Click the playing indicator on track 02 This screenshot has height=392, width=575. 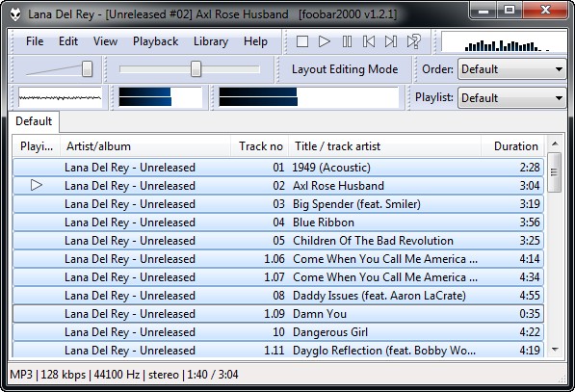click(37, 186)
